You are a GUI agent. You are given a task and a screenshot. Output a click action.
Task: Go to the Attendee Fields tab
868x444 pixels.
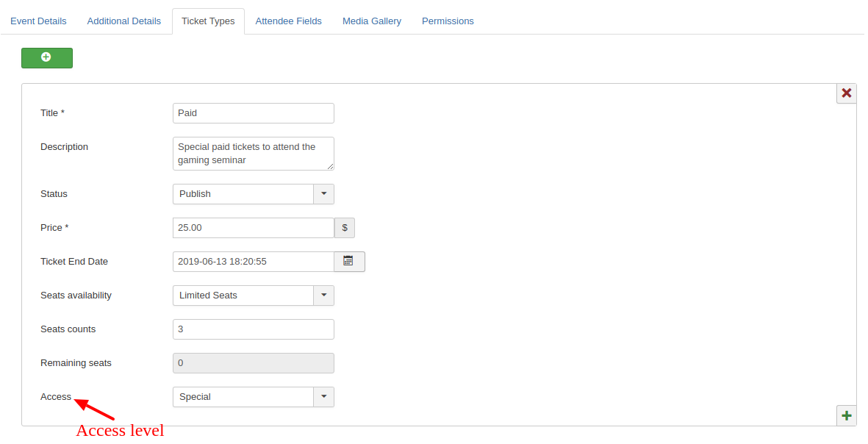[288, 21]
